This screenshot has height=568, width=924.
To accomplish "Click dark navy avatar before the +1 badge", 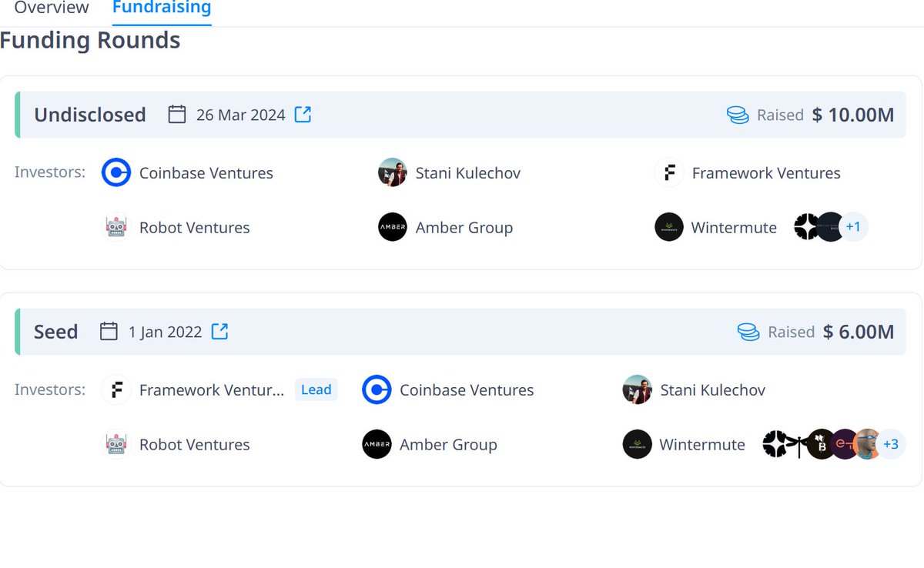I will tap(830, 227).
